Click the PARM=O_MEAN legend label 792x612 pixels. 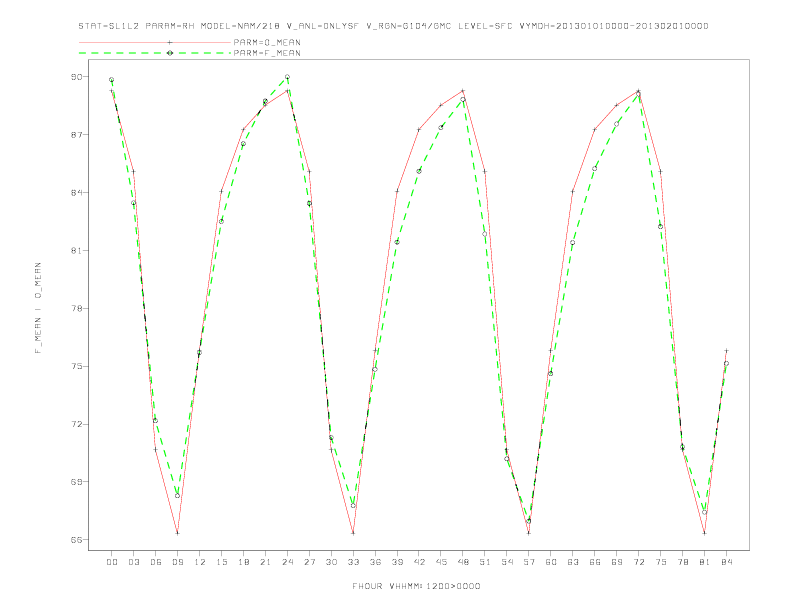(267, 42)
